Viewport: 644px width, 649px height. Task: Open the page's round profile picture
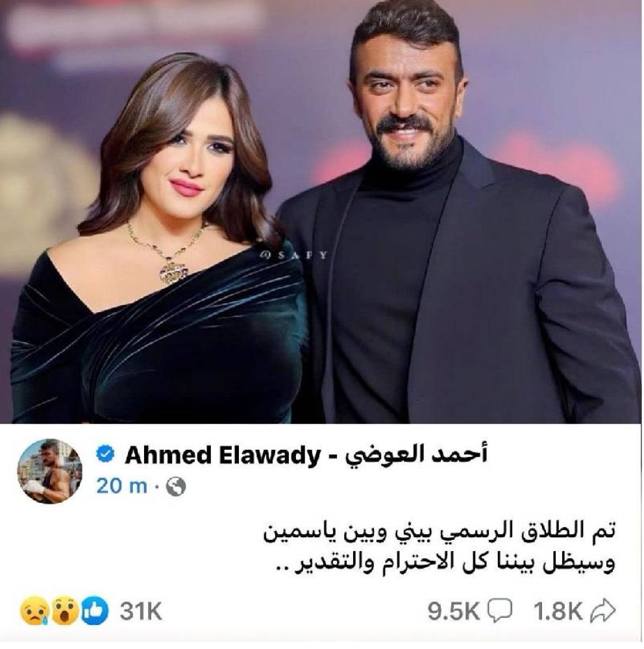point(50,471)
